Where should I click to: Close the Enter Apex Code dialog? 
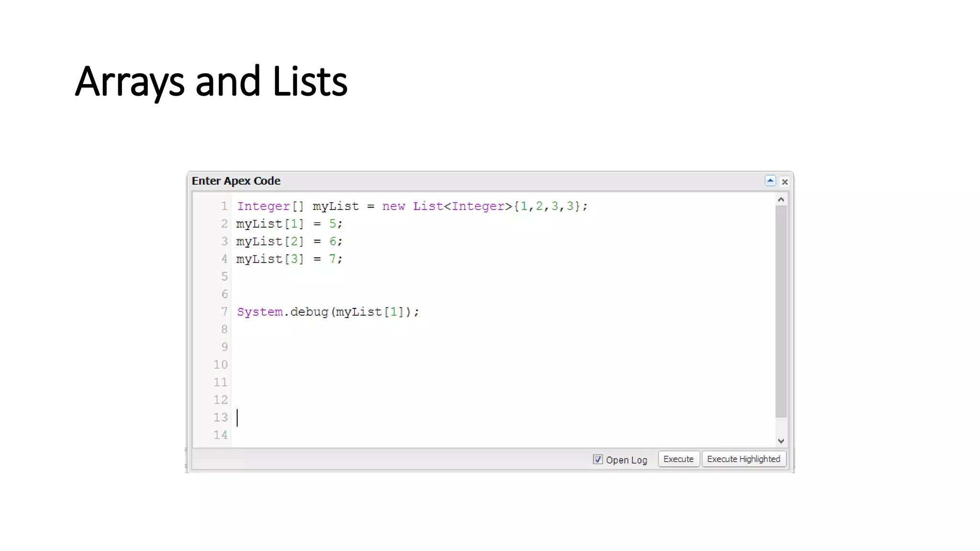785,182
